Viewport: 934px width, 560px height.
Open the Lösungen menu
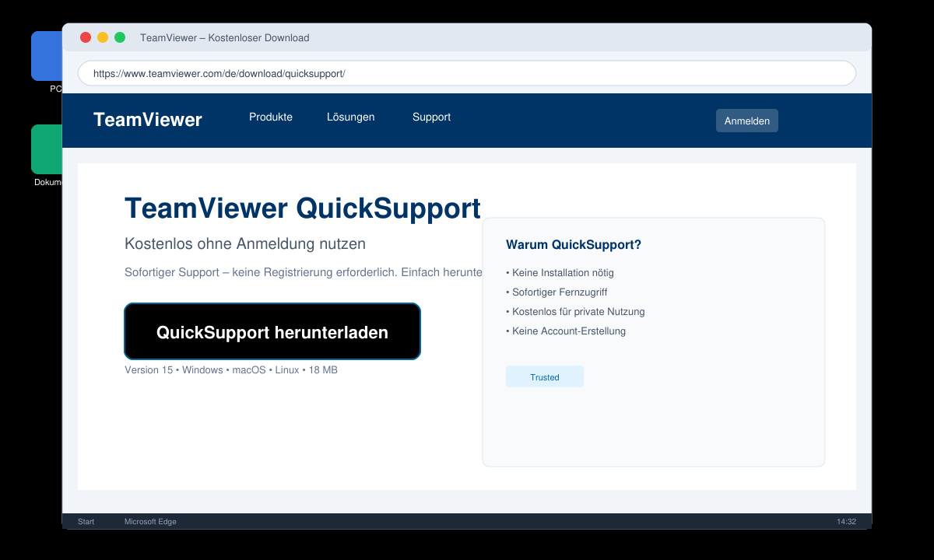(x=350, y=117)
